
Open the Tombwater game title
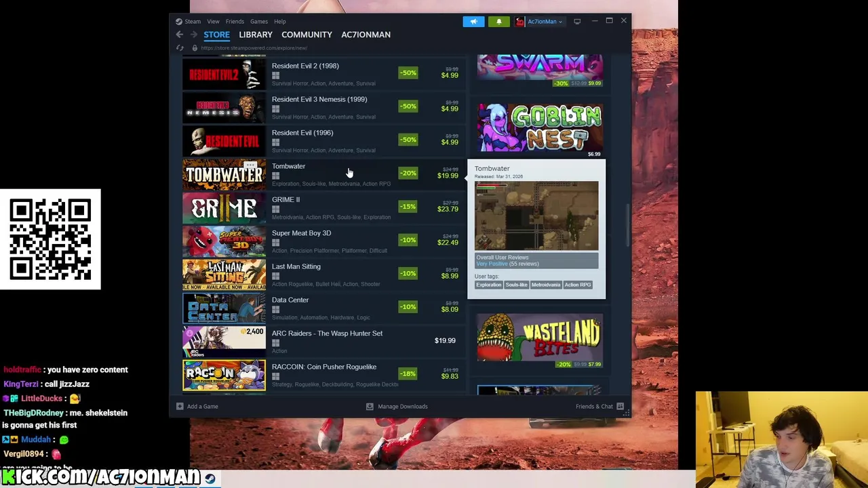pos(288,166)
